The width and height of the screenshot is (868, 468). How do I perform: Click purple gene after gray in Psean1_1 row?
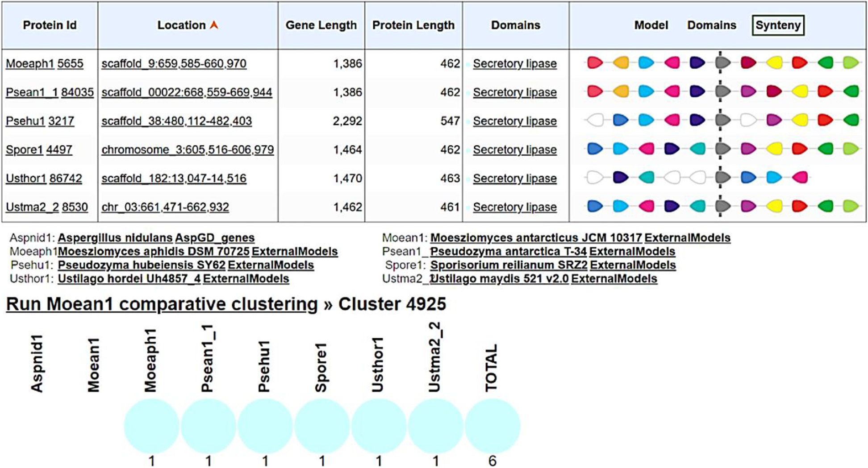coord(748,92)
